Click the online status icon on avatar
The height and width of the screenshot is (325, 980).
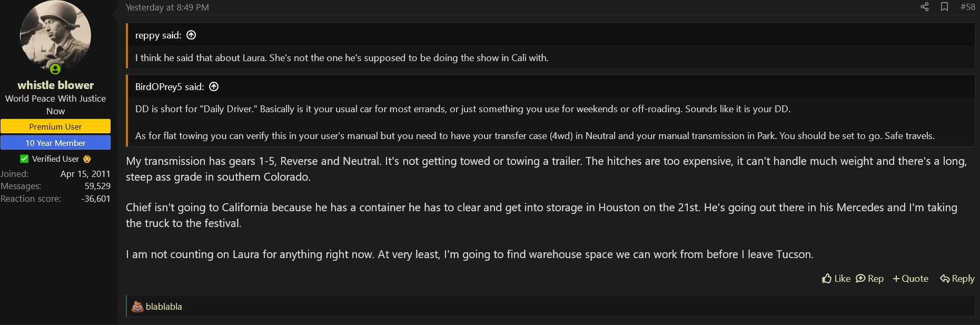click(x=55, y=69)
